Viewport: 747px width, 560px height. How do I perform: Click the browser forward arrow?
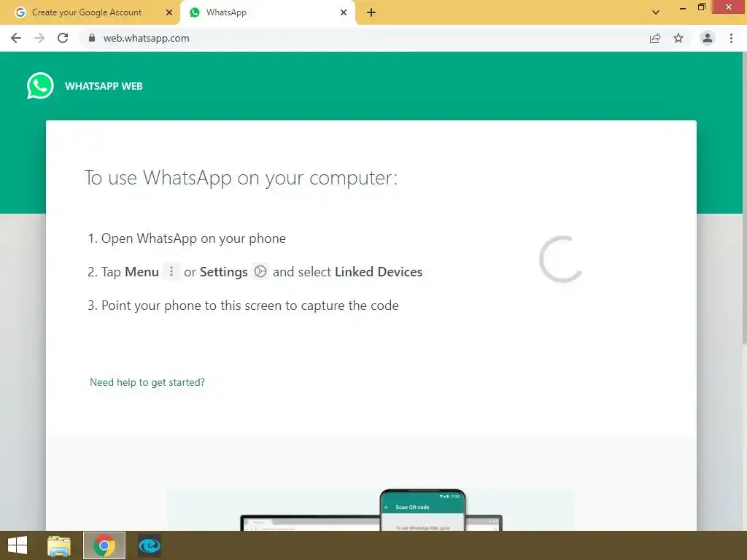39,38
